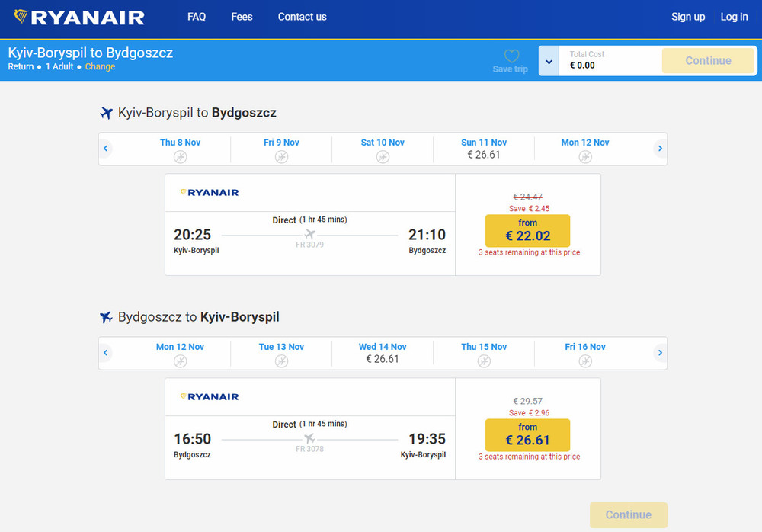Click the Change trip details link

pyautogui.click(x=100, y=67)
